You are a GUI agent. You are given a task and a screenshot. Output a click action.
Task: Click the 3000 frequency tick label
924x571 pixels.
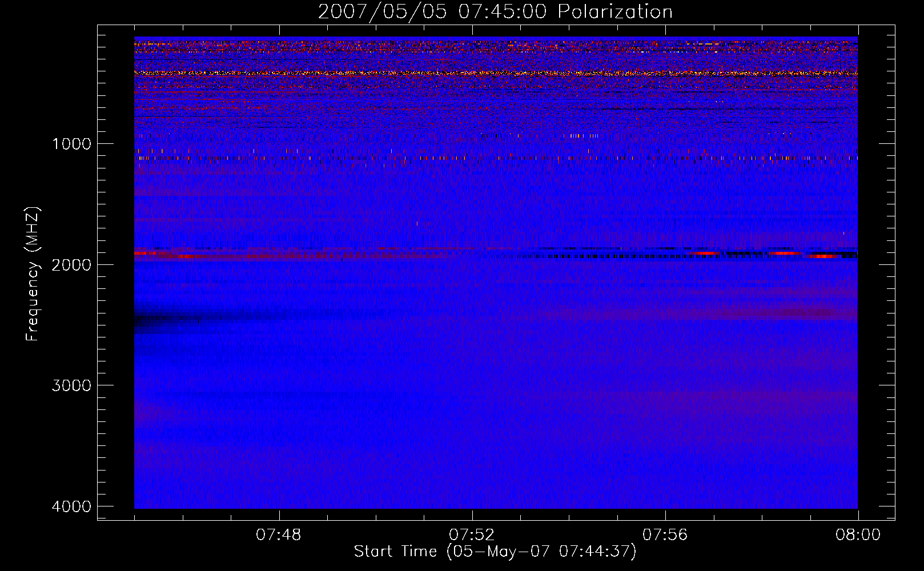coord(71,385)
